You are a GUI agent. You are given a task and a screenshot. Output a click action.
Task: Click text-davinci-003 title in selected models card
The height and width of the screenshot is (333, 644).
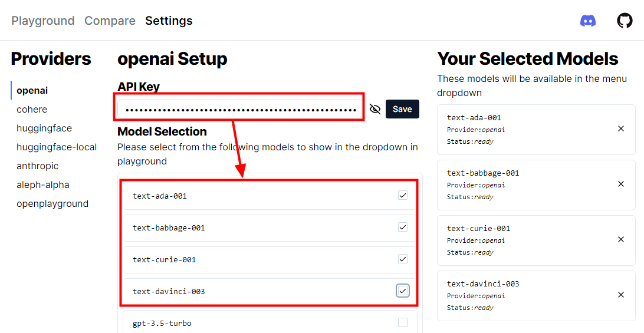click(x=483, y=283)
